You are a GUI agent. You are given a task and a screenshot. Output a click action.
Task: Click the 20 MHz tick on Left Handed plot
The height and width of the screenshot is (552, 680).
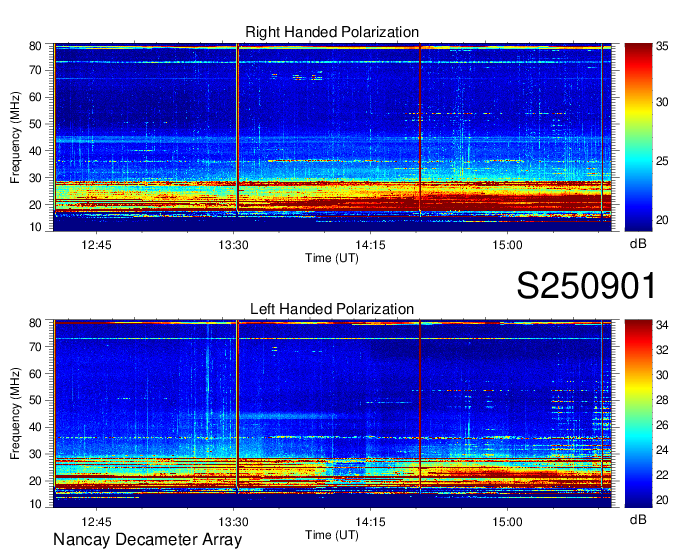click(x=35, y=481)
